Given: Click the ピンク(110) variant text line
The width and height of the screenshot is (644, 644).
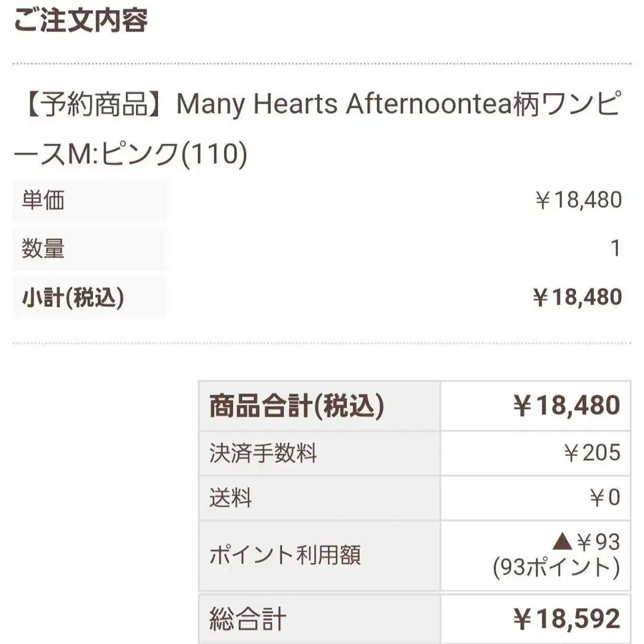Looking at the screenshot, I should [x=174, y=154].
